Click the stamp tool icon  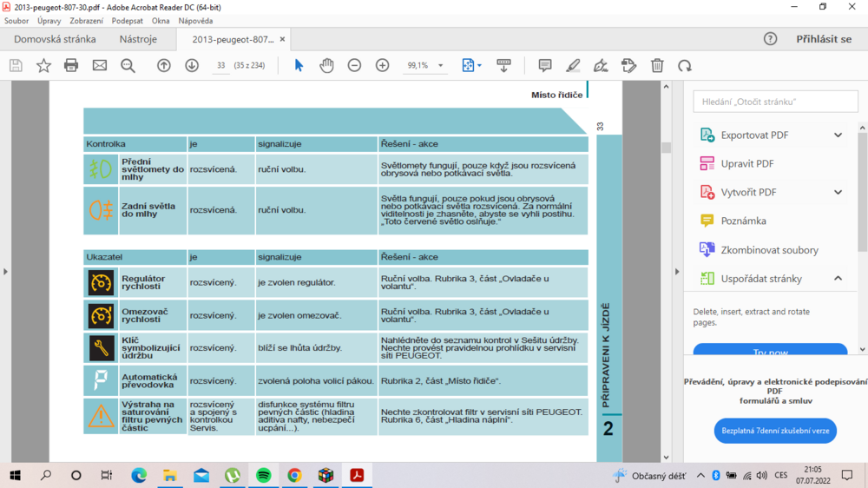click(628, 65)
